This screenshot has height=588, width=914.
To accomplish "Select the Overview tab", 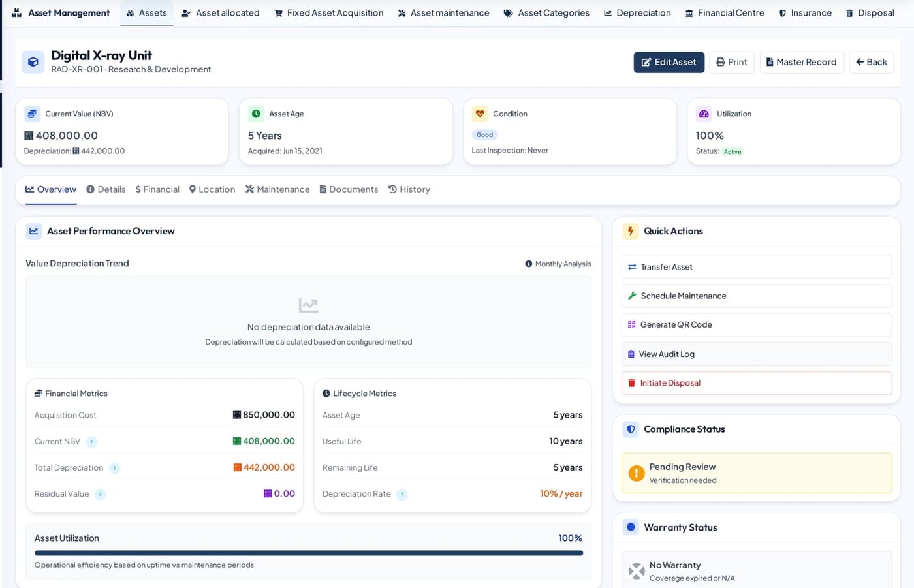I will pyautogui.click(x=51, y=189).
